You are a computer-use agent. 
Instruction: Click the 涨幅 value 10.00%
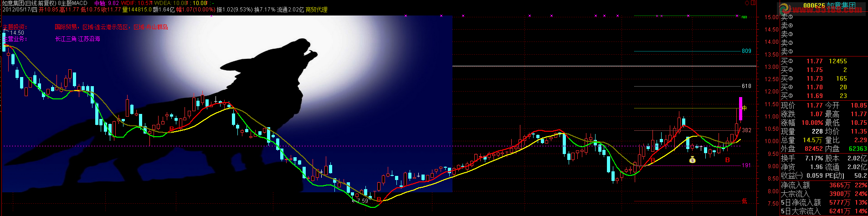813,123
